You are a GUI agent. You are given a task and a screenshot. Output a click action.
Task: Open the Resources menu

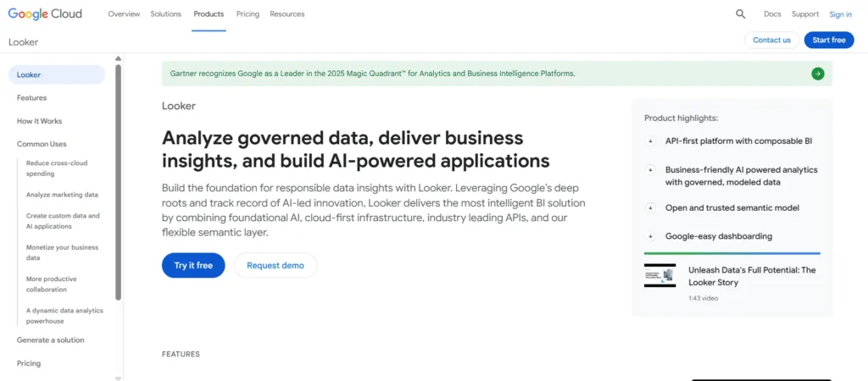coord(287,14)
